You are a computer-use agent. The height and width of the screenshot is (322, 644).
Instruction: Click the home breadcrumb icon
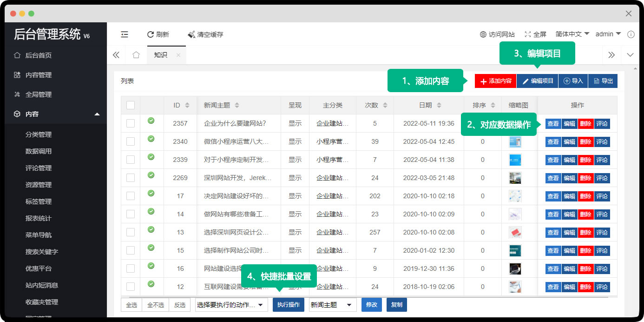pyautogui.click(x=136, y=54)
